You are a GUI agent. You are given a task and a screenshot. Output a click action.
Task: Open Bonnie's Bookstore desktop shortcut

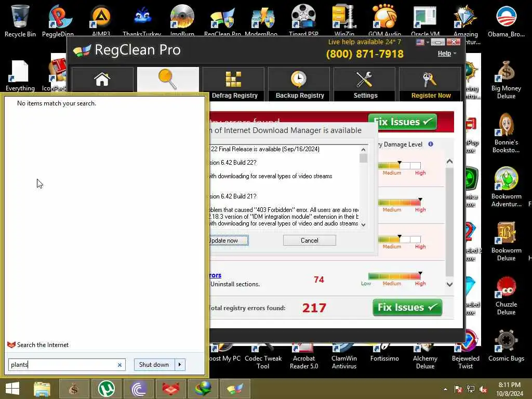[x=506, y=134]
